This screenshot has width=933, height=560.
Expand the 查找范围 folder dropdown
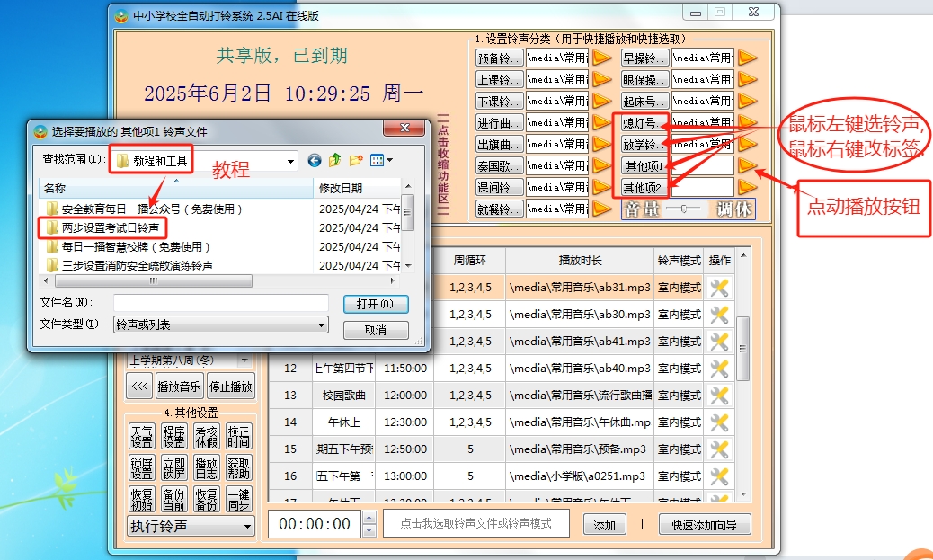click(290, 161)
